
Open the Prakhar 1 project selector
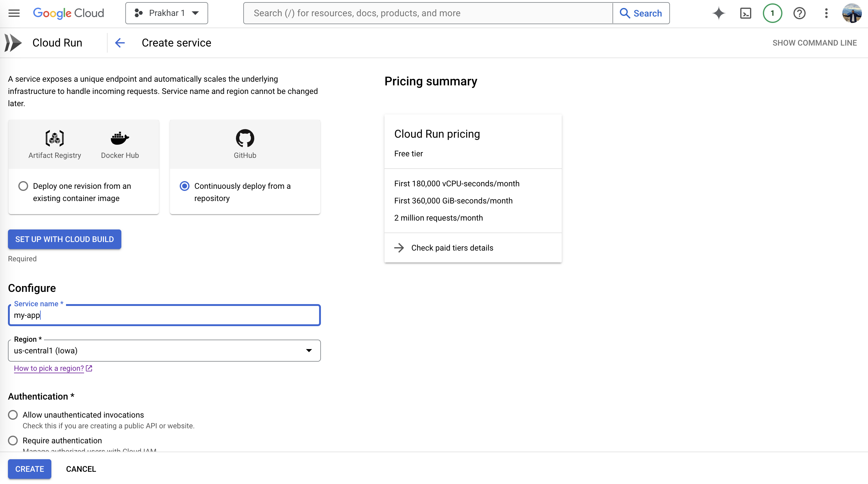click(166, 13)
